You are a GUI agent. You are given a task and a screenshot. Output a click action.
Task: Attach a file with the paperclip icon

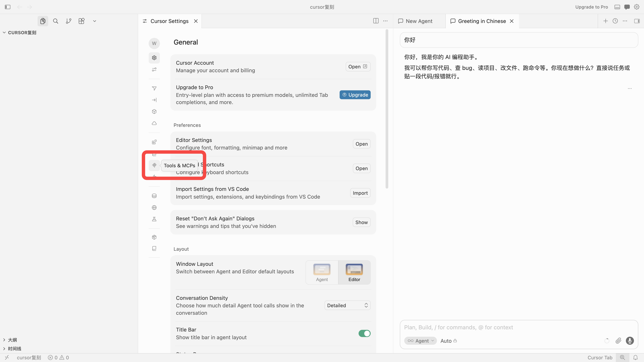(x=618, y=341)
